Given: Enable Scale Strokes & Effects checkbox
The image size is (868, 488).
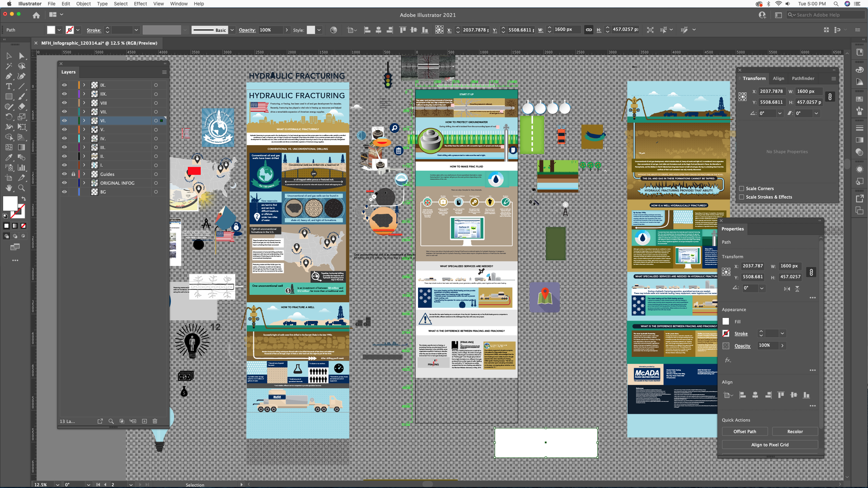Looking at the screenshot, I should (x=742, y=197).
